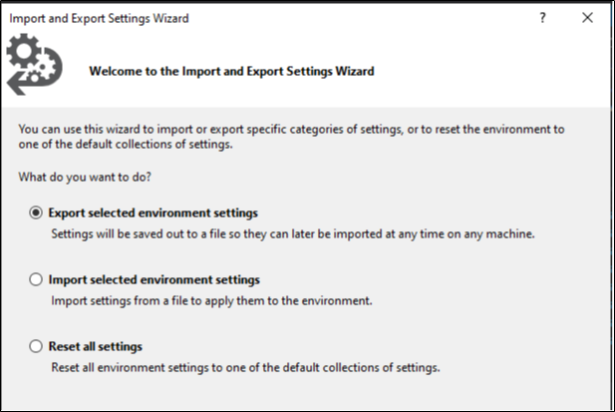Click the window title bar text

[98, 18]
